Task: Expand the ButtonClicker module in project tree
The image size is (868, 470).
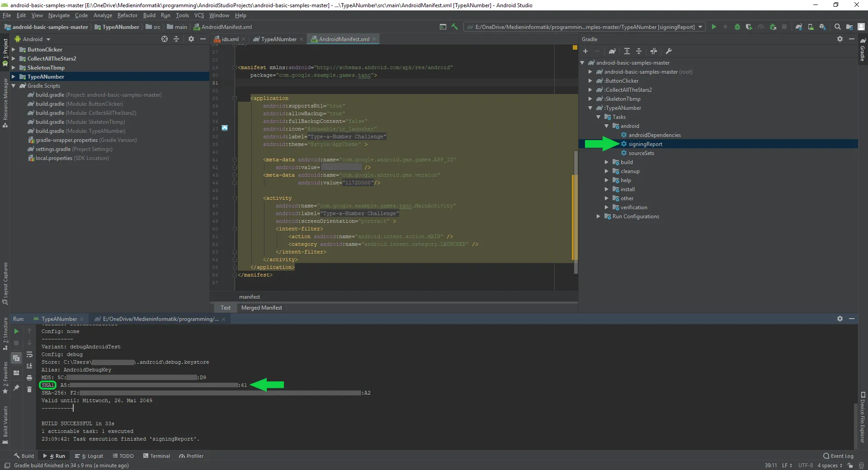Action: click(14, 50)
